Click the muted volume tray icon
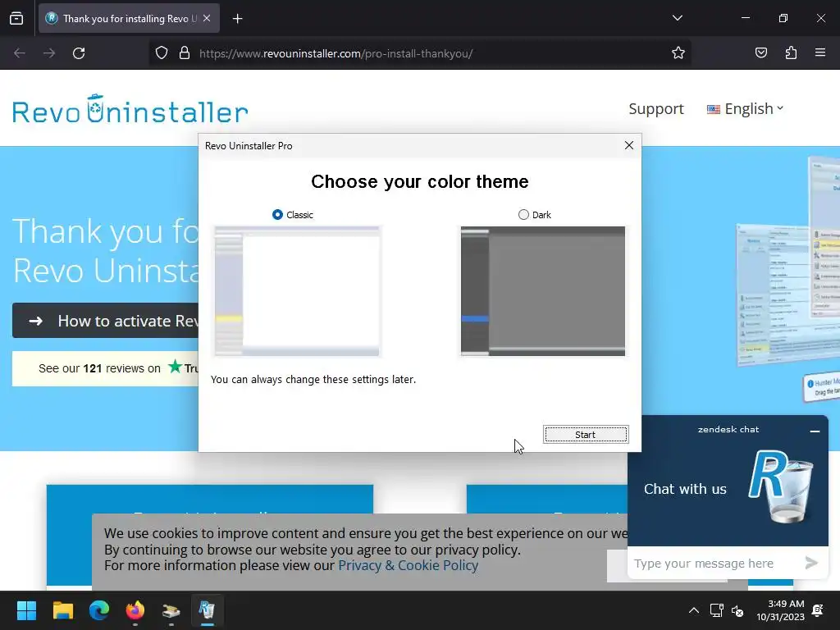Screen dimensions: 840x630 coord(737,610)
